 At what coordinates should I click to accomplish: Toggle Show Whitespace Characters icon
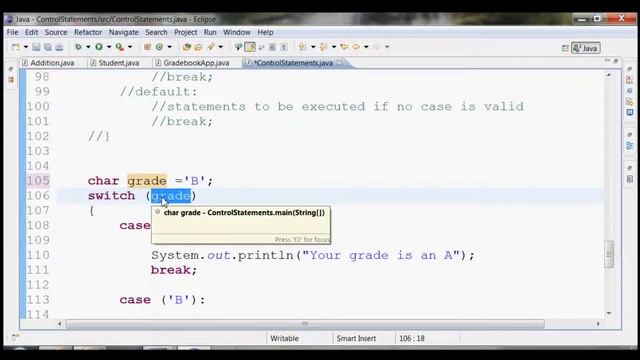(272, 47)
